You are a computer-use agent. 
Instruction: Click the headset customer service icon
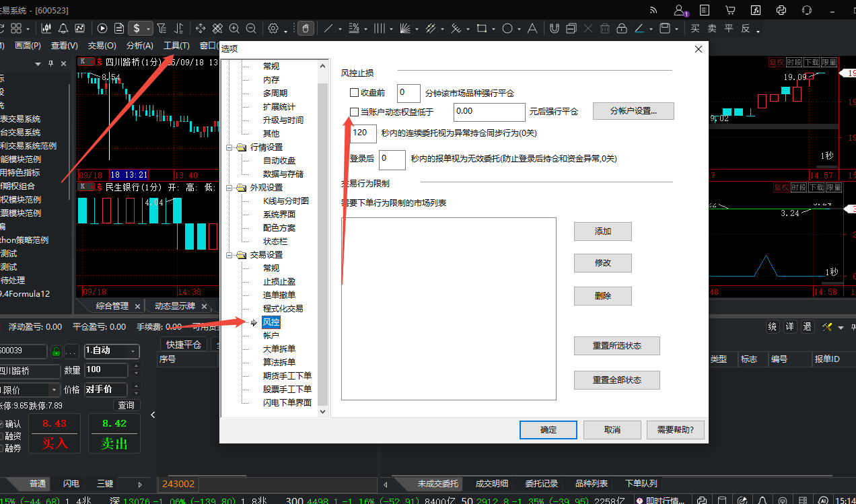tap(807, 10)
